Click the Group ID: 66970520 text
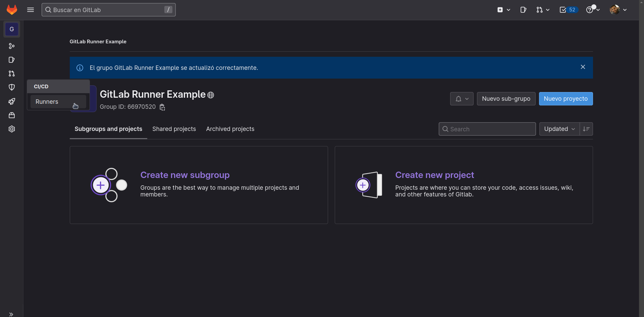The width and height of the screenshot is (644, 317). 128,107
